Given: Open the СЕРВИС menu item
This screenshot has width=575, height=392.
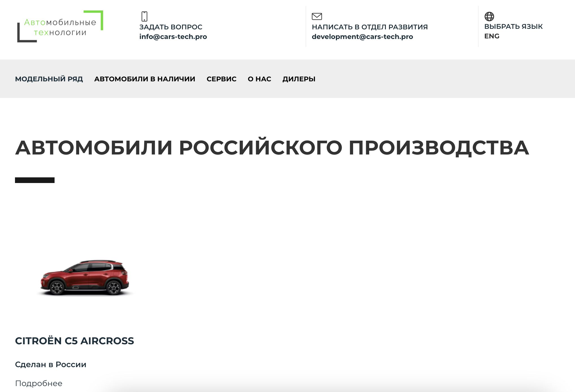Looking at the screenshot, I should [x=221, y=79].
